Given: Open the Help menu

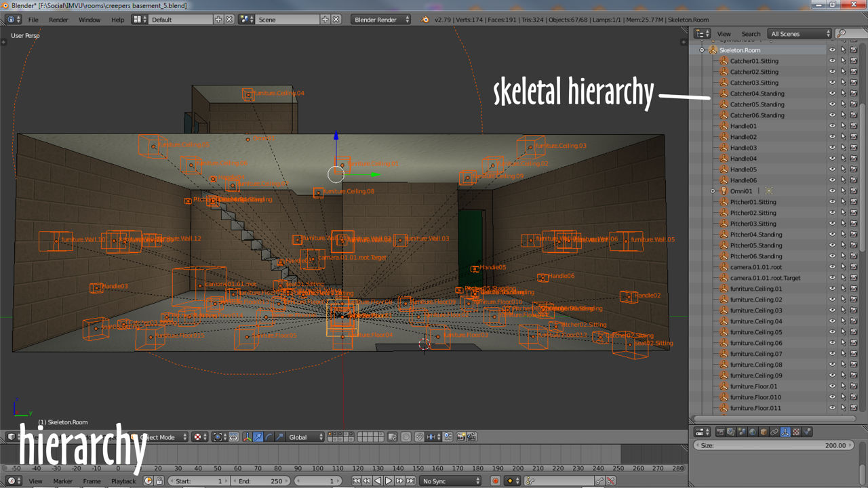Looking at the screenshot, I should (x=117, y=20).
